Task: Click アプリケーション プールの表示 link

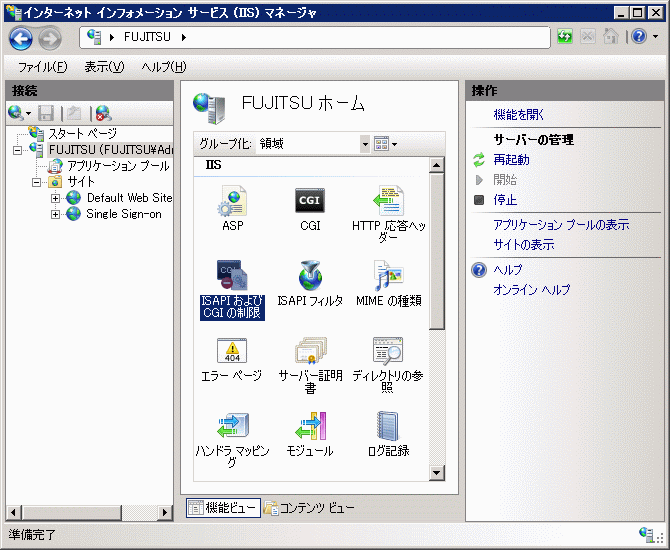Action: tap(561, 225)
